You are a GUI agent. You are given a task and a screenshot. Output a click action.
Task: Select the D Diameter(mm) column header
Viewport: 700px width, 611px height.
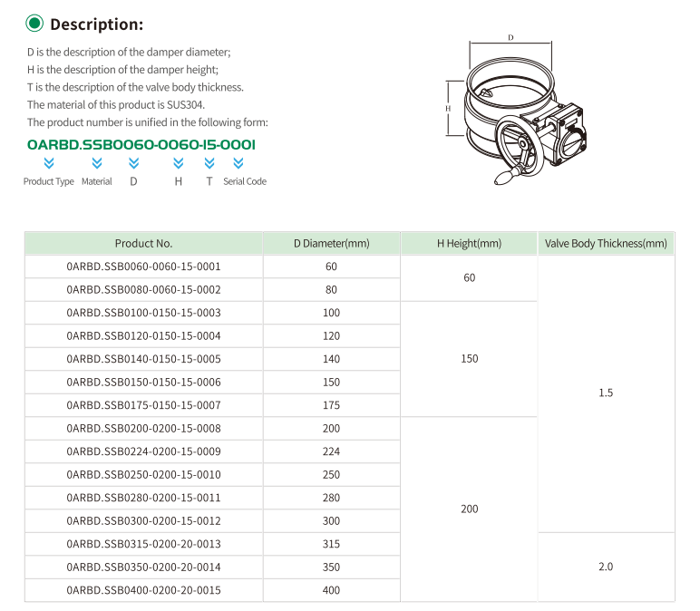[x=331, y=243]
